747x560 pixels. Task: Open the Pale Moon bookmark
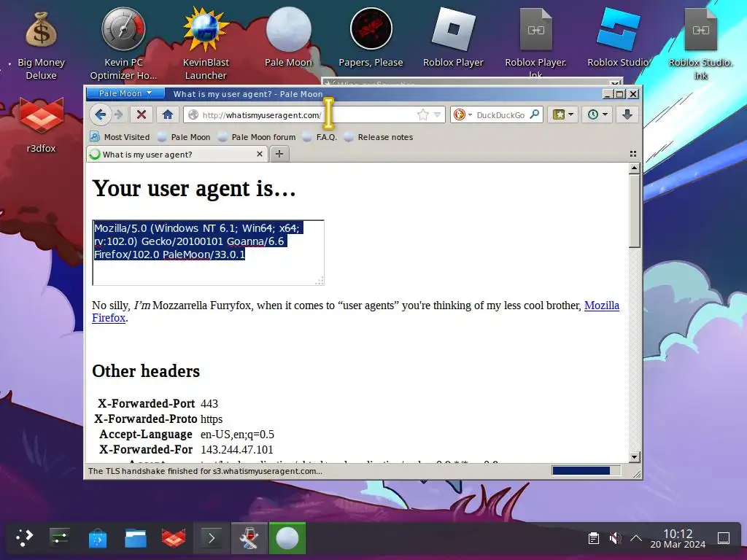coord(184,137)
